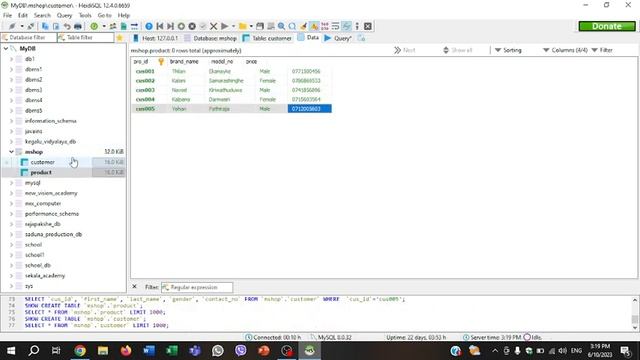Switch to the Query tab
Viewport: 640px width, 360px height.
(338, 38)
